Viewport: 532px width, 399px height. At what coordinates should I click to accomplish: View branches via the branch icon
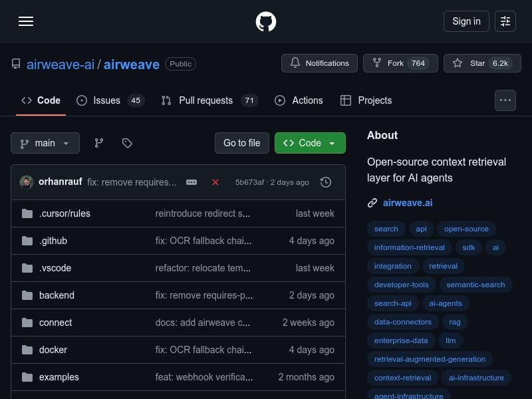pos(98,143)
